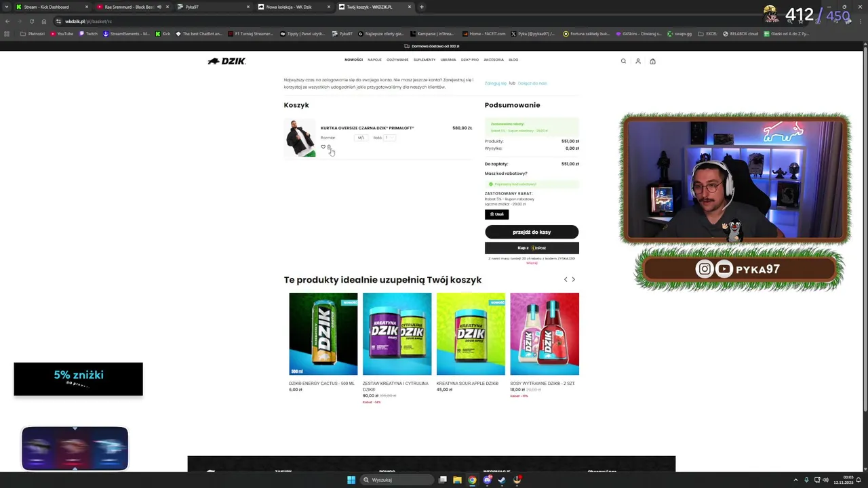The height and width of the screenshot is (488, 868).
Task: Open Google Chrome from the taskbar
Action: click(x=472, y=480)
